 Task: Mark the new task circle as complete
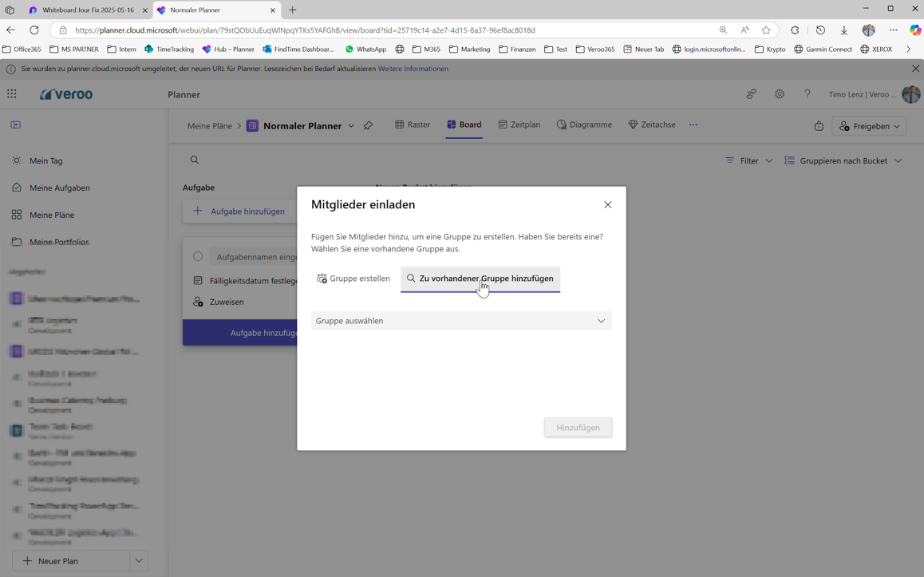pyautogui.click(x=198, y=257)
